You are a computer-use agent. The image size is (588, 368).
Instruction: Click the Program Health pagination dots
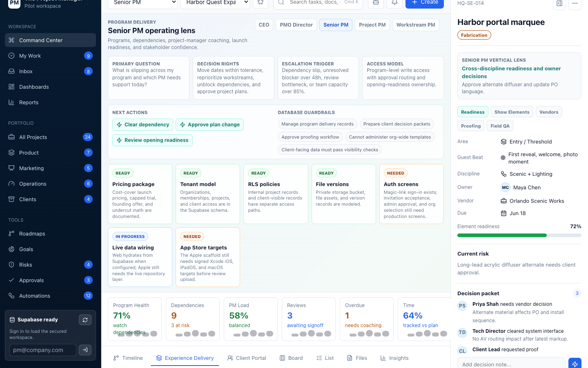click(138, 333)
